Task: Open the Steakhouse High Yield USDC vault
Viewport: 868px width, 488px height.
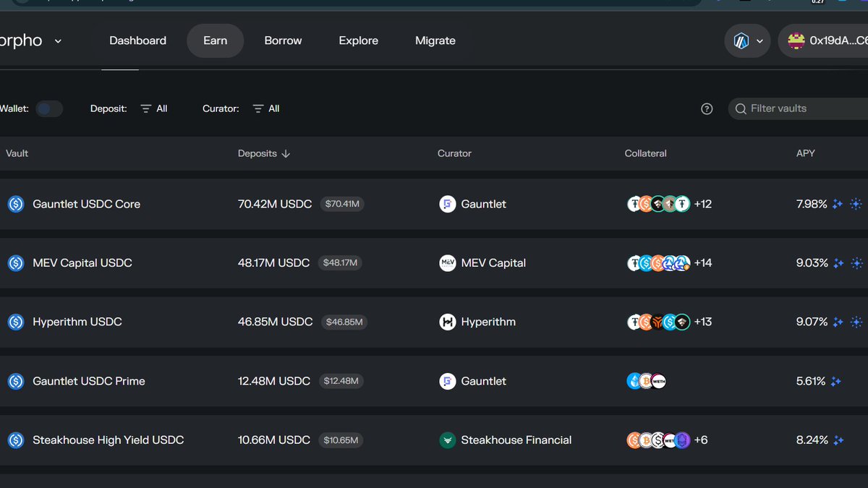Action: click(x=109, y=440)
